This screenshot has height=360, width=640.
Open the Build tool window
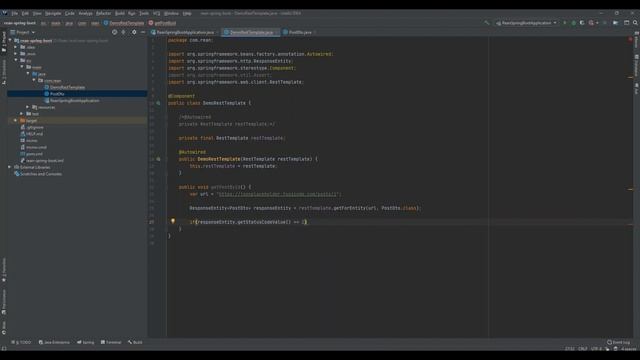point(135,342)
